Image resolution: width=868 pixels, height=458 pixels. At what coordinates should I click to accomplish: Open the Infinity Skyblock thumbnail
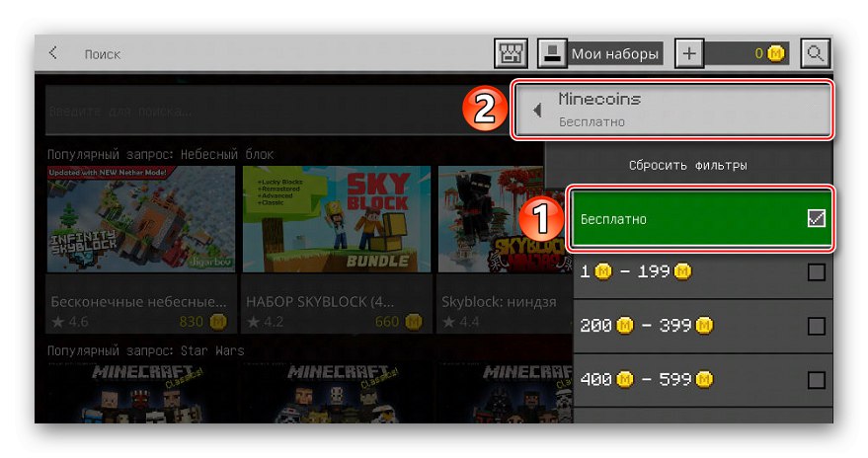141,219
